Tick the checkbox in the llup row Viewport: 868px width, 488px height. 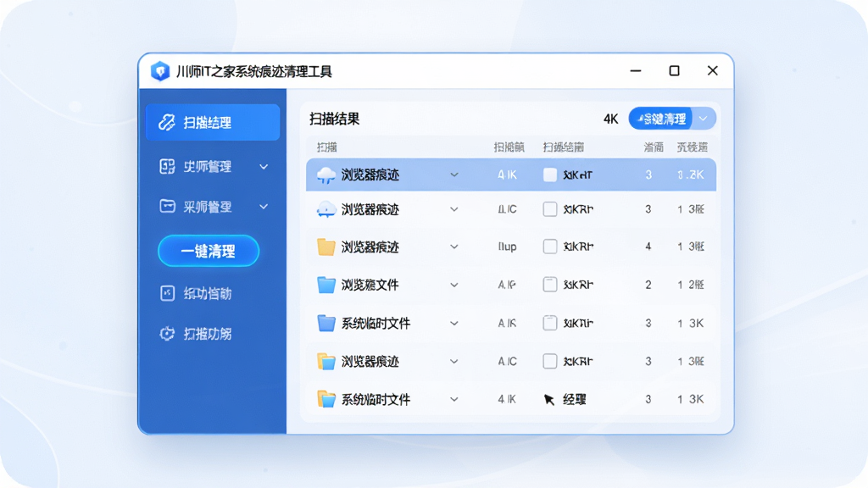pos(549,247)
